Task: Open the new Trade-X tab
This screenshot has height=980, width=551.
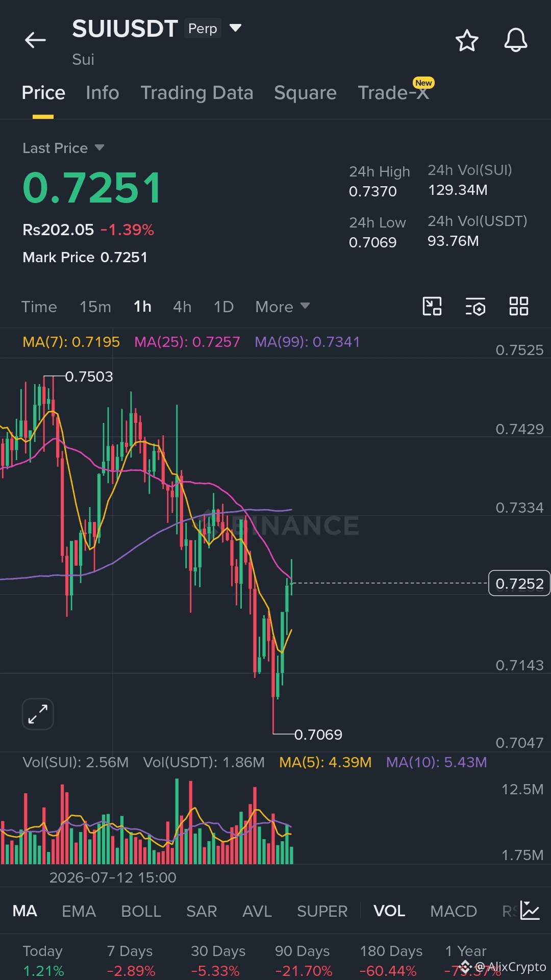Action: click(393, 92)
